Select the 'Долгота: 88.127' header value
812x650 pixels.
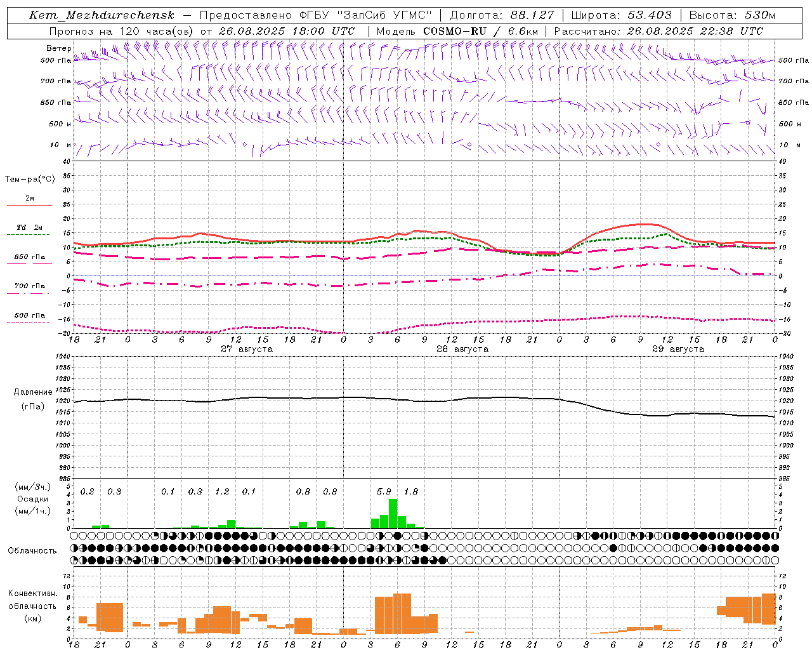[502, 15]
